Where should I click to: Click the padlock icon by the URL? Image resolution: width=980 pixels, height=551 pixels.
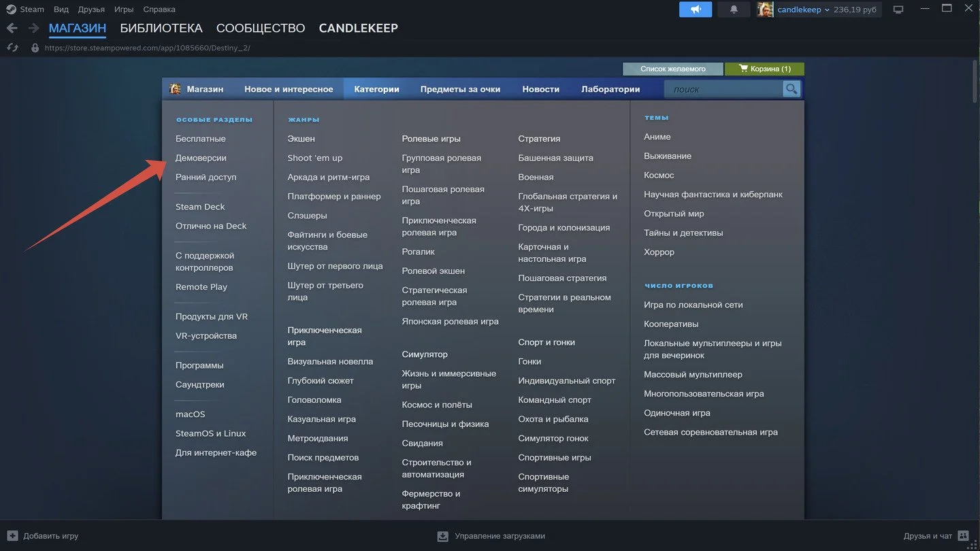click(35, 48)
